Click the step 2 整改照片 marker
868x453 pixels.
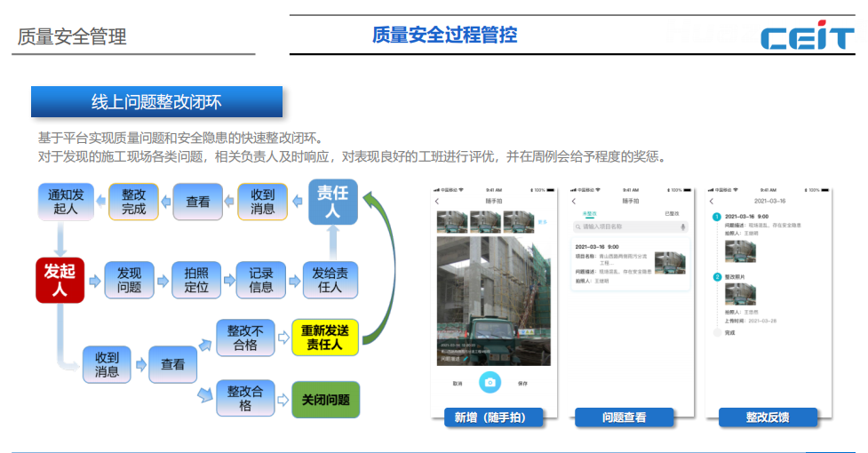click(716, 277)
